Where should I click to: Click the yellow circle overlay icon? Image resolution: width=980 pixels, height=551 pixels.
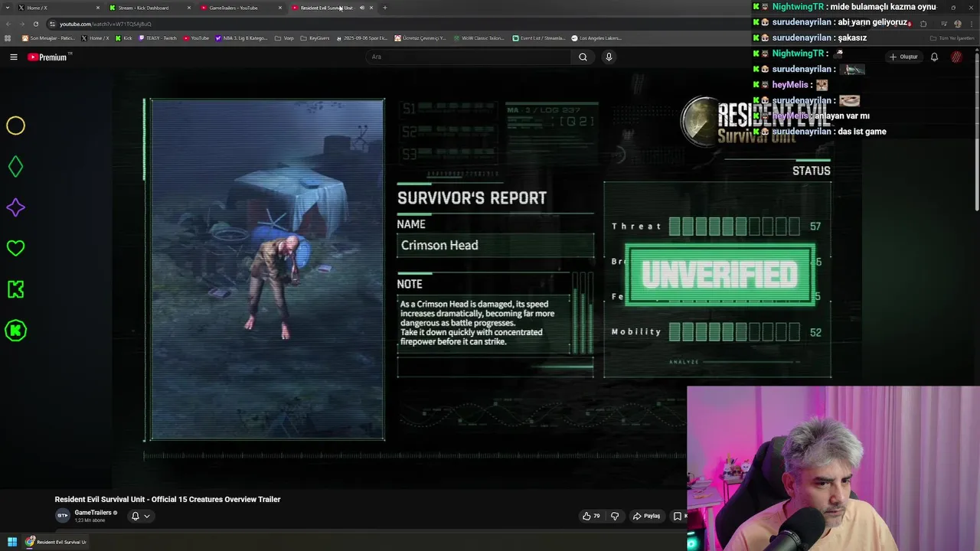click(15, 126)
